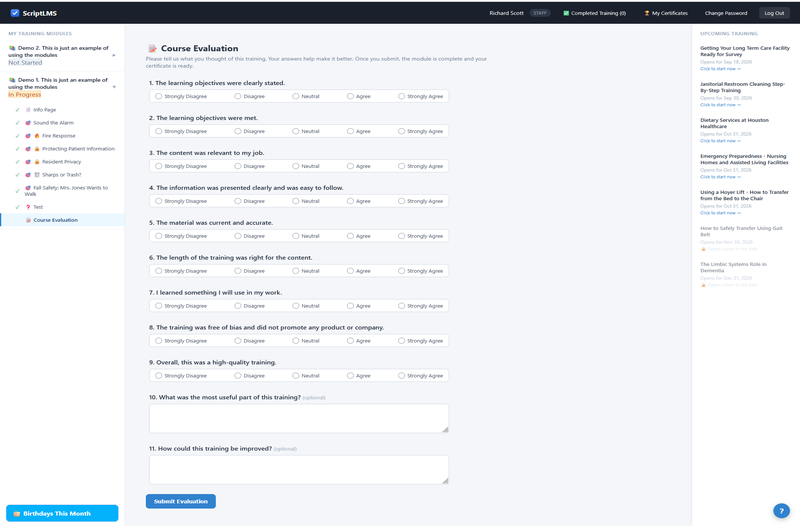Click the Richard Scott STAFF badge
The image size is (800, 526).
[x=540, y=13]
